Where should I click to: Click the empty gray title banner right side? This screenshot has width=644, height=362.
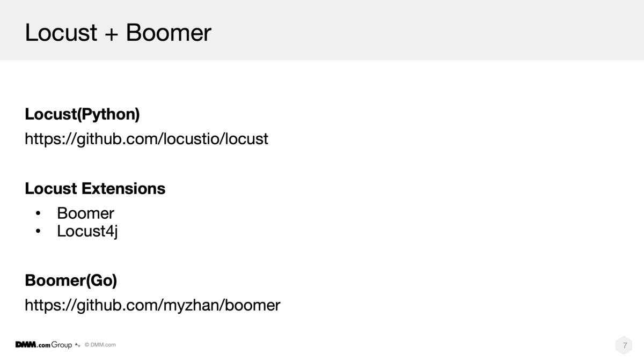tap(429, 30)
